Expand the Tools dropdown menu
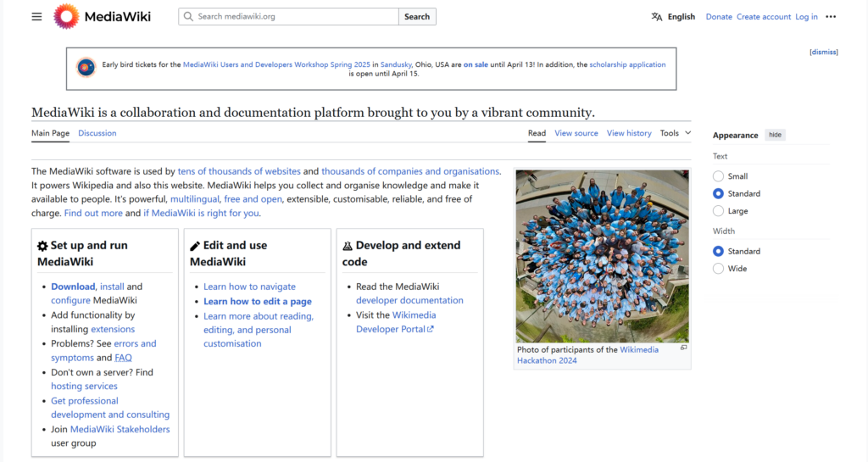Screen dimensions: 868x462 click(x=676, y=133)
